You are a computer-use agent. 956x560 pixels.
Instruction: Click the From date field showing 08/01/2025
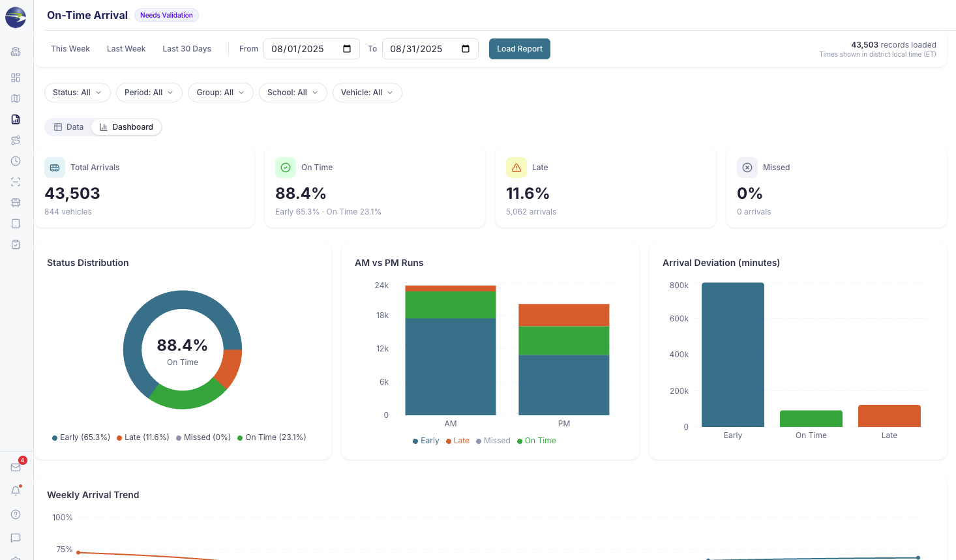(312, 49)
